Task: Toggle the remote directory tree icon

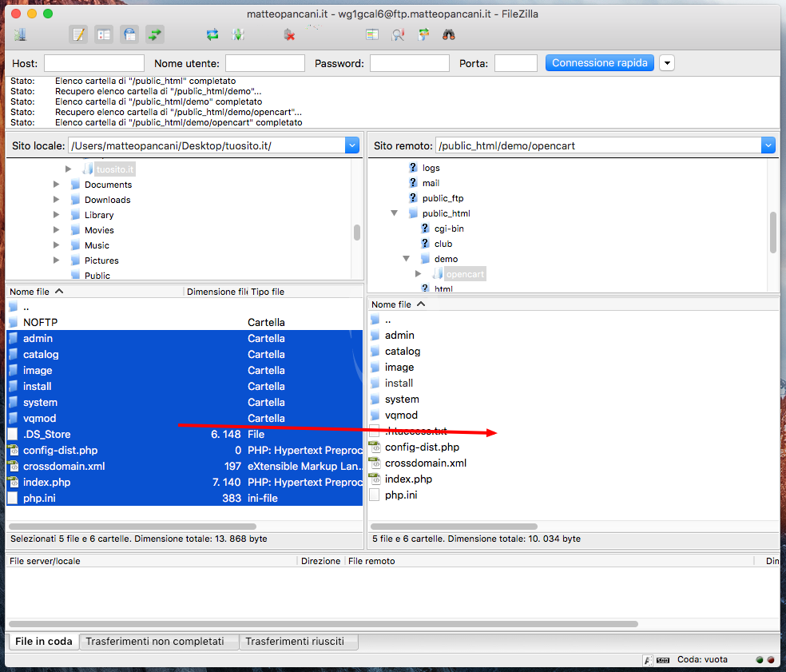Action: (x=130, y=34)
